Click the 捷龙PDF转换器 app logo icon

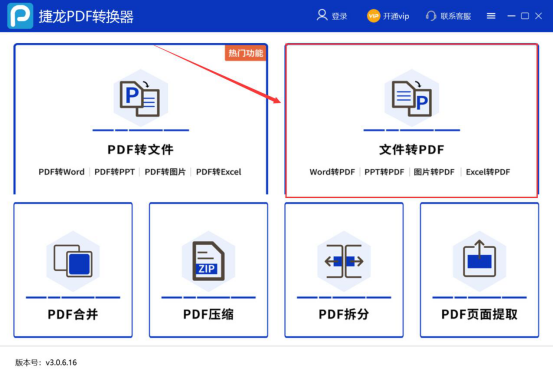pyautogui.click(x=20, y=16)
